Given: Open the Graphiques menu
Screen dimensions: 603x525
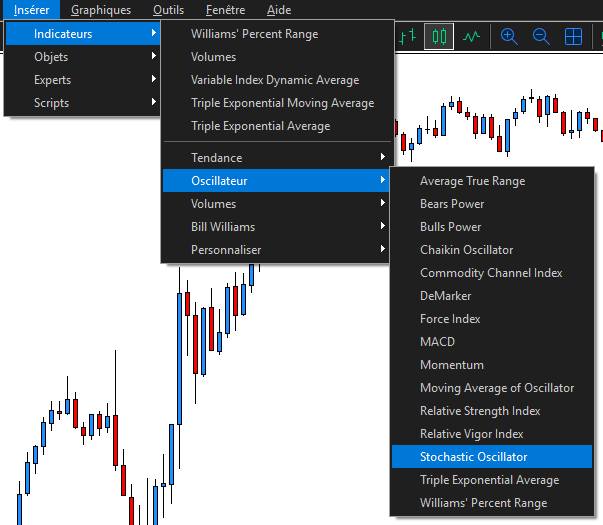Looking at the screenshot, I should pyautogui.click(x=101, y=10).
